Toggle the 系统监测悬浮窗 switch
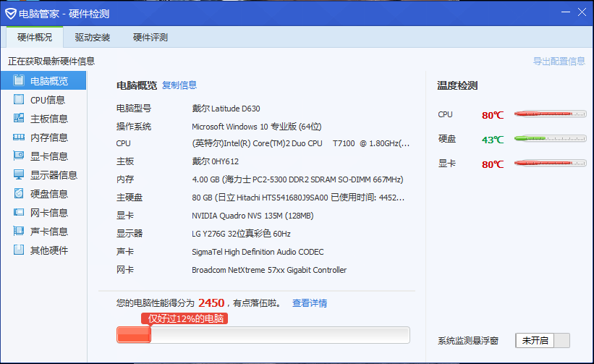This screenshot has height=364, width=594. [543, 341]
